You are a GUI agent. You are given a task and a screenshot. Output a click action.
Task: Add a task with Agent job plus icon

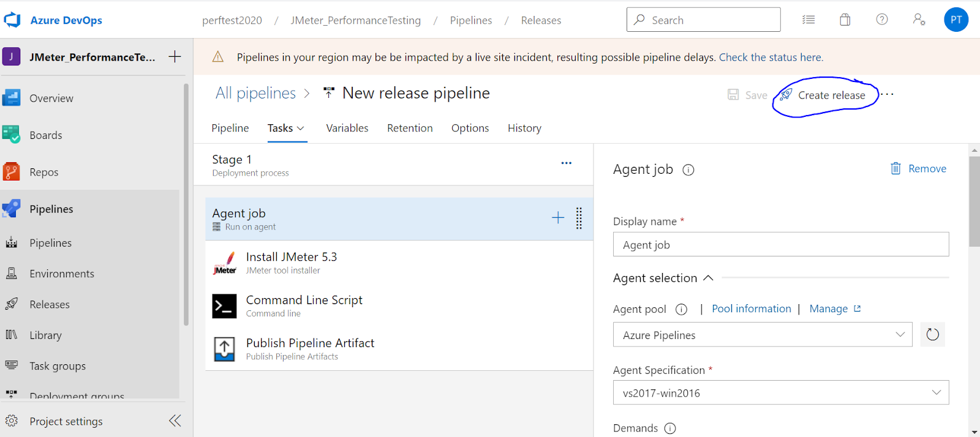pos(558,217)
